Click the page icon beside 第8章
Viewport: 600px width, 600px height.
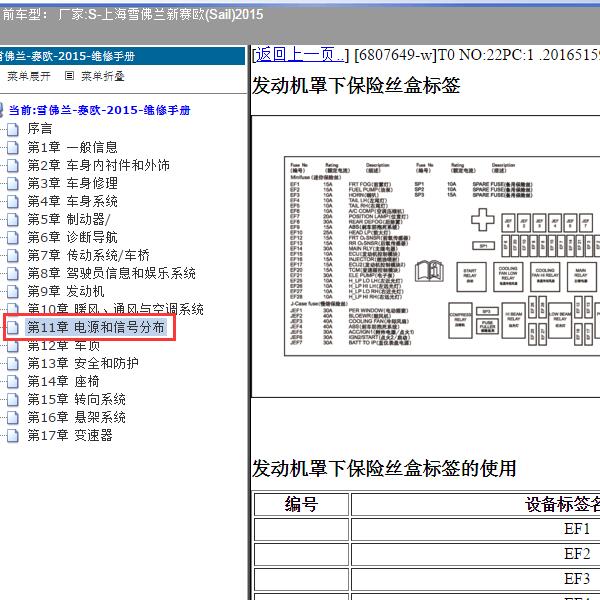(x=13, y=273)
